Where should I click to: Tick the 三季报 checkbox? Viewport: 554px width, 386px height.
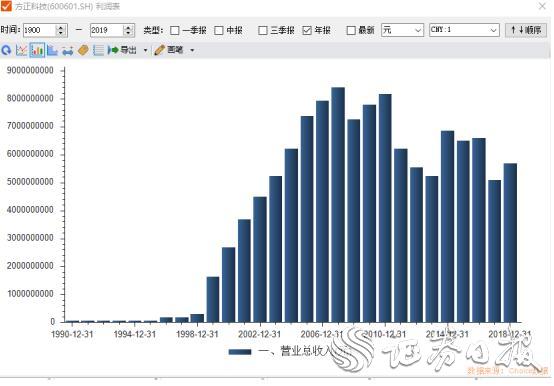click(x=263, y=30)
